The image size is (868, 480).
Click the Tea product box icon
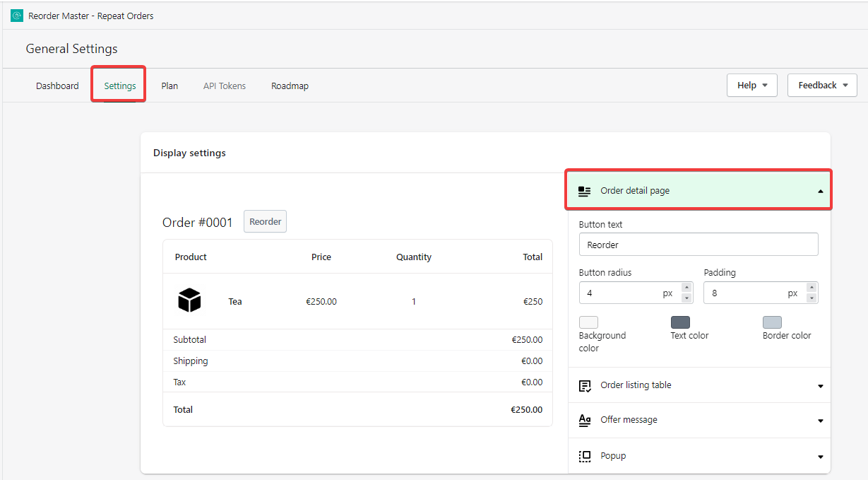point(189,300)
